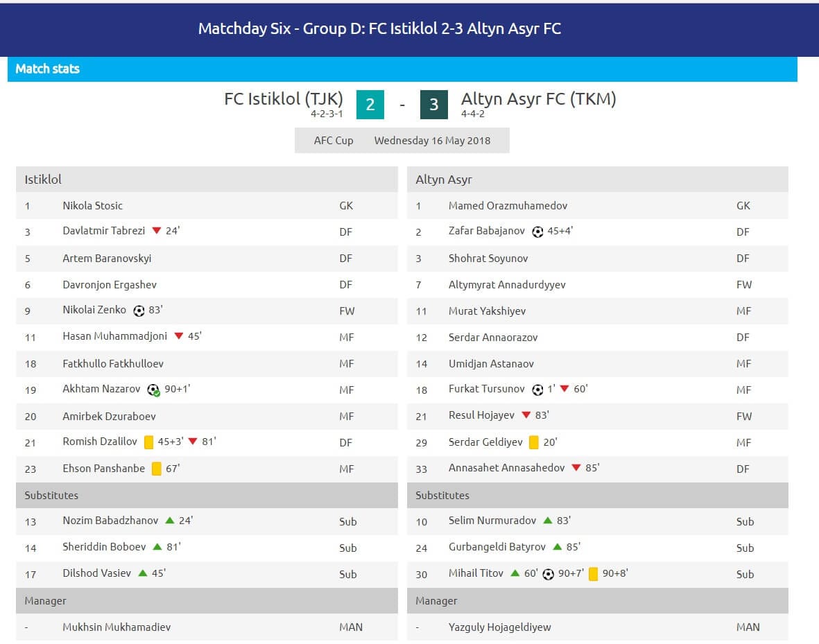This screenshot has width=819, height=644.
Task: Click goal icon beside Mihail Titov
Action: [x=549, y=574]
